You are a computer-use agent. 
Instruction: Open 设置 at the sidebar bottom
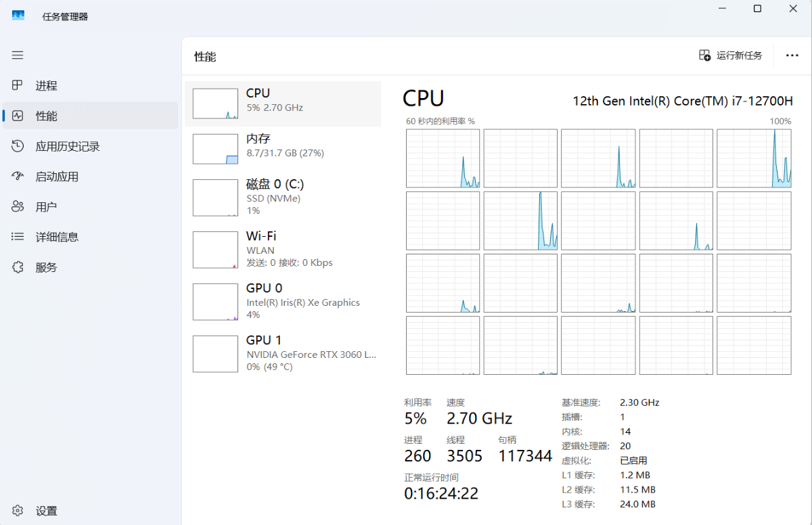click(x=91, y=511)
